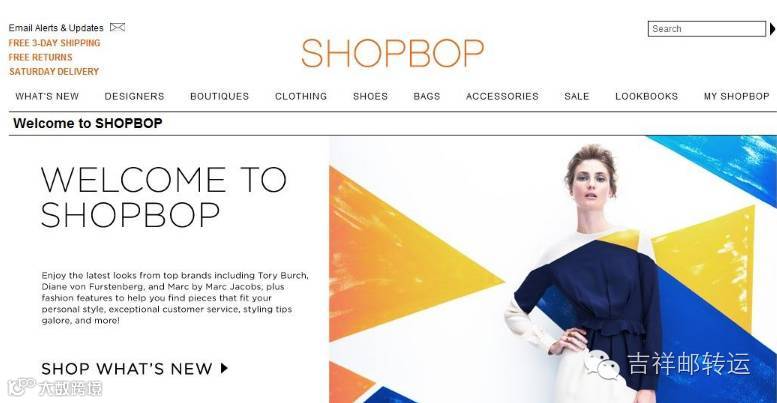Image resolution: width=777 pixels, height=403 pixels.
Task: Click the email envelope icon
Action: coord(117,27)
